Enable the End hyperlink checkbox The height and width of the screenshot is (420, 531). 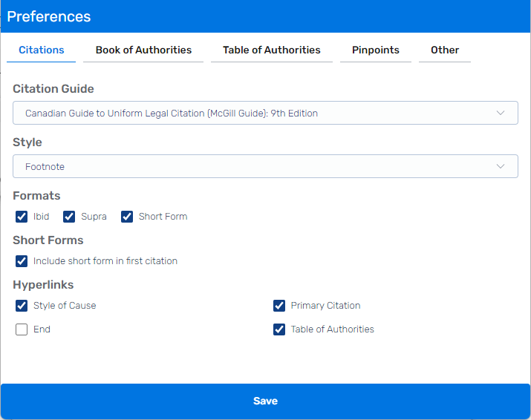coord(22,329)
